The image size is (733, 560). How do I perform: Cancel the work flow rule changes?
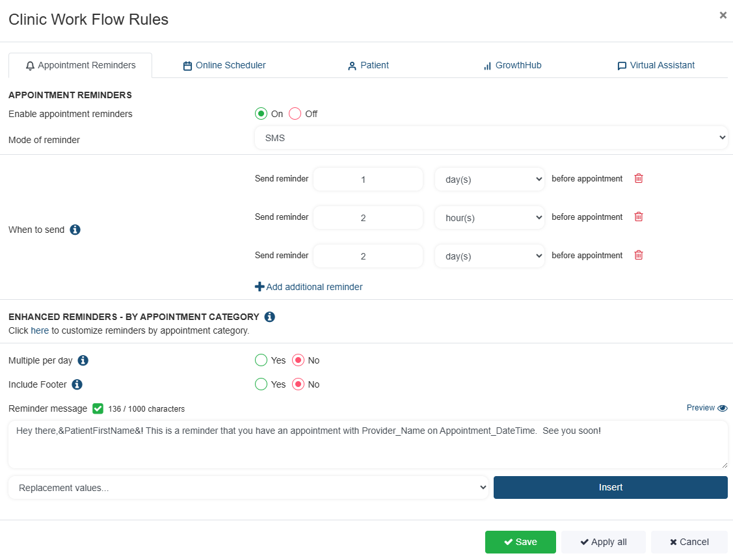689,542
